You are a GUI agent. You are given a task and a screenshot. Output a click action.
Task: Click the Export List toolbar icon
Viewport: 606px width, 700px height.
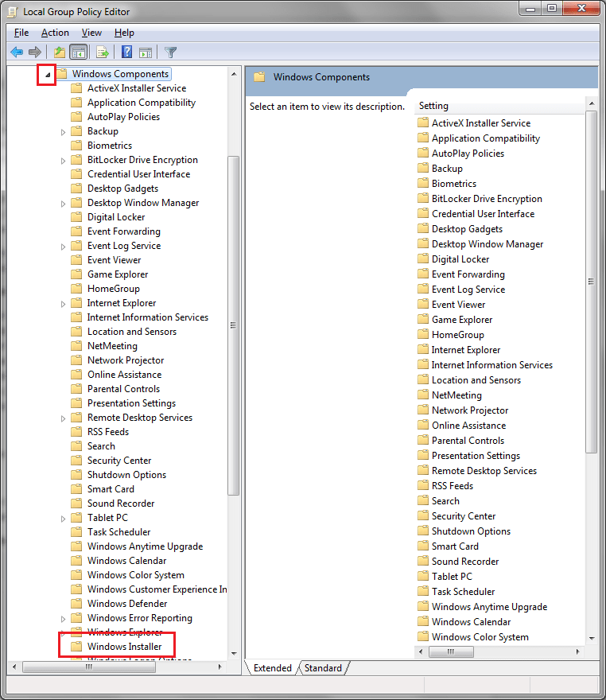(x=103, y=52)
